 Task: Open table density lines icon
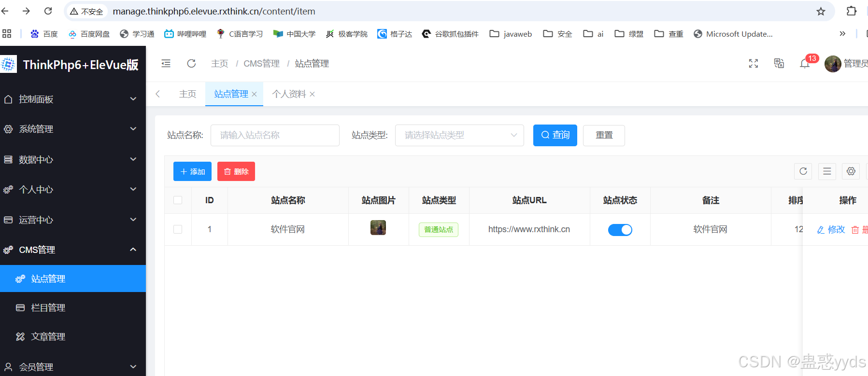[x=827, y=171]
